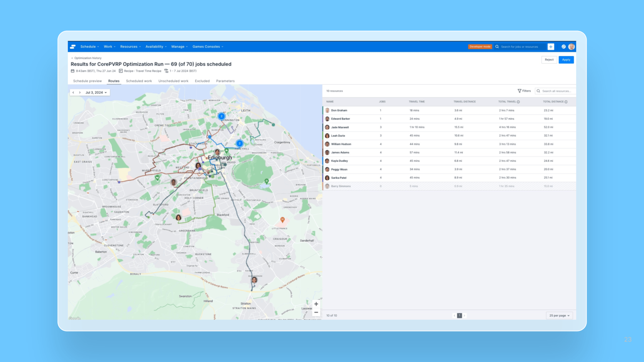The width and height of the screenshot is (644, 362).
Task: Sort by the TRAVEL DISTANCE column header
Action: 465,102
